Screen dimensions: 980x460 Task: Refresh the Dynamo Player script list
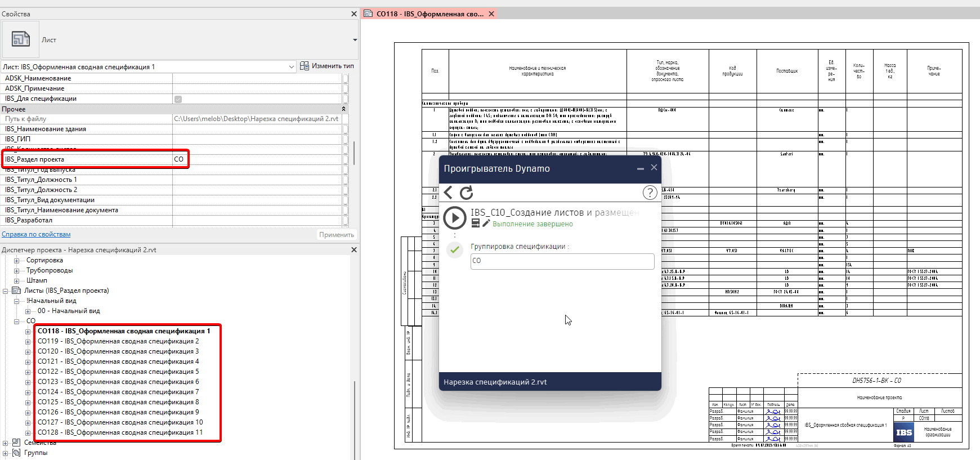click(467, 193)
